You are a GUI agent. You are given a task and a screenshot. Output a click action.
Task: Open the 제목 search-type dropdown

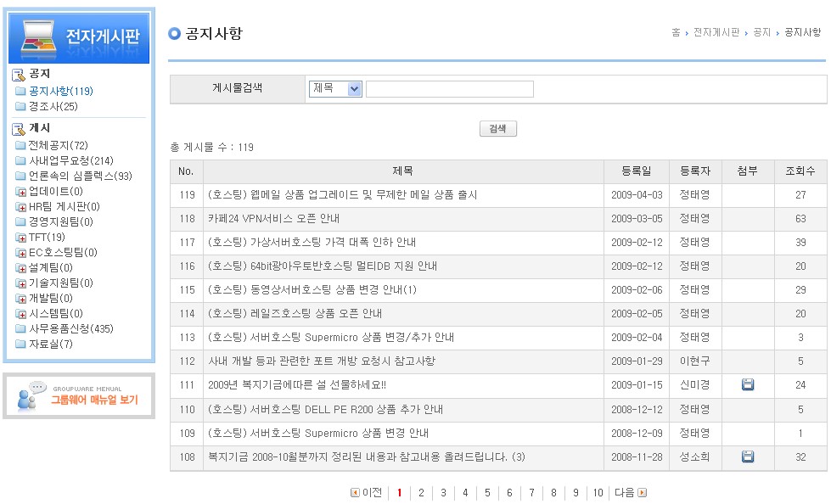335,88
